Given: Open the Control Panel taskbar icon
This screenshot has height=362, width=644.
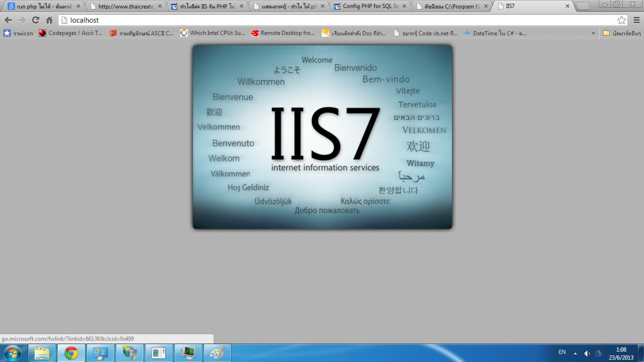Looking at the screenshot, I should coord(100,353).
